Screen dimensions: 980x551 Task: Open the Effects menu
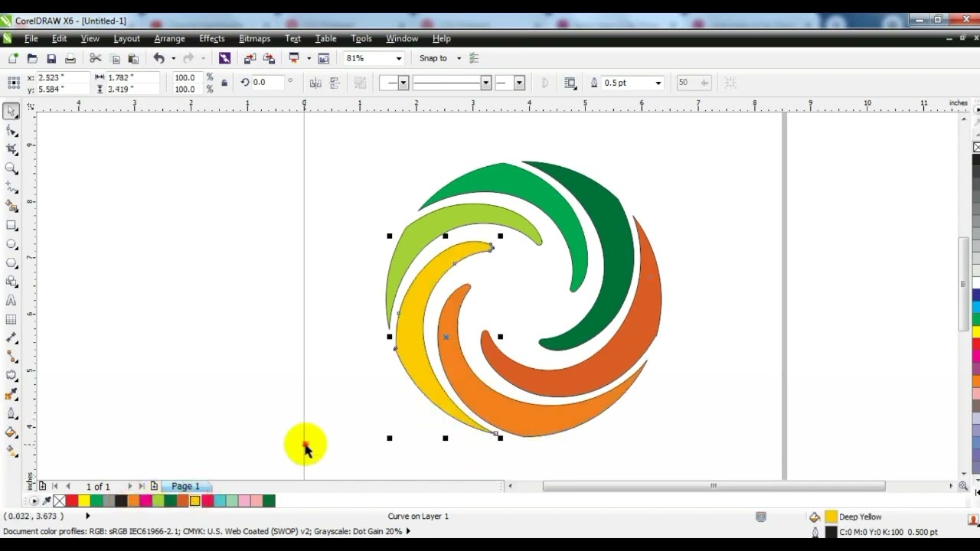coord(212,38)
